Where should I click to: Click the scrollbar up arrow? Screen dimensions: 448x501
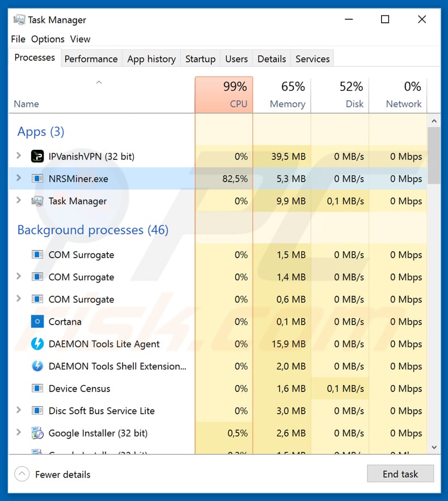point(434,121)
